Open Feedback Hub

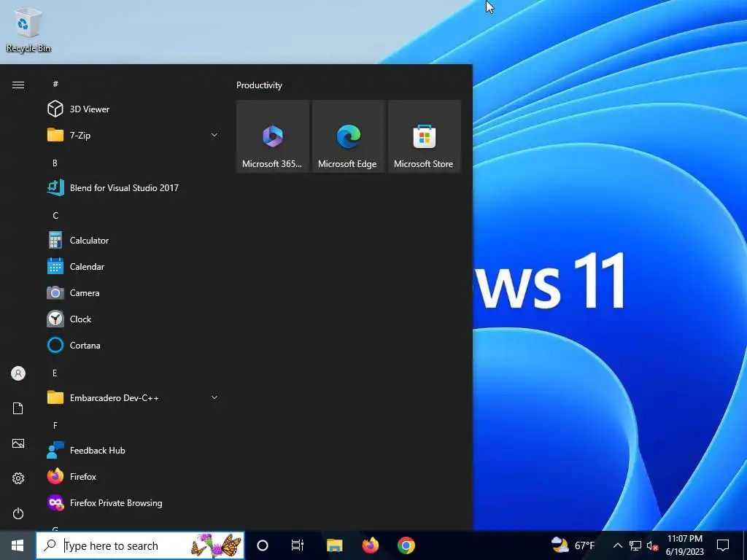[133, 451]
